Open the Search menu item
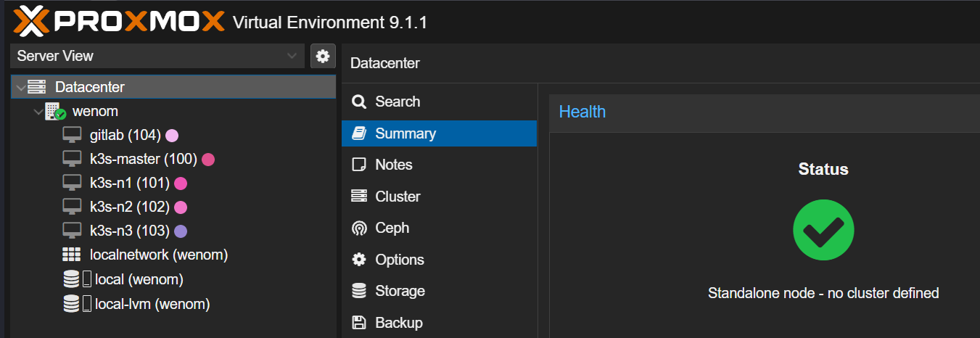 (397, 102)
